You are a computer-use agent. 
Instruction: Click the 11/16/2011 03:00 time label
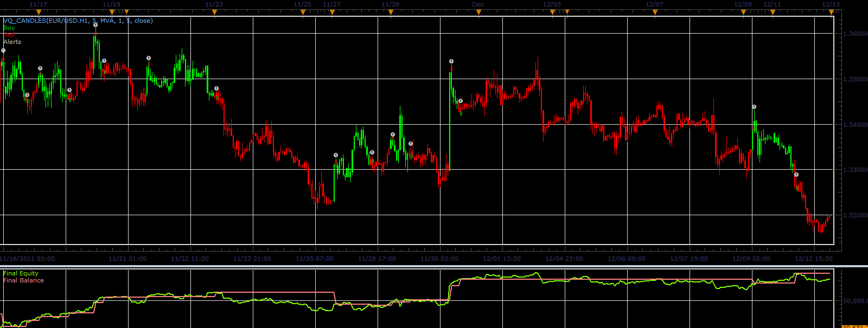[x=27, y=259]
